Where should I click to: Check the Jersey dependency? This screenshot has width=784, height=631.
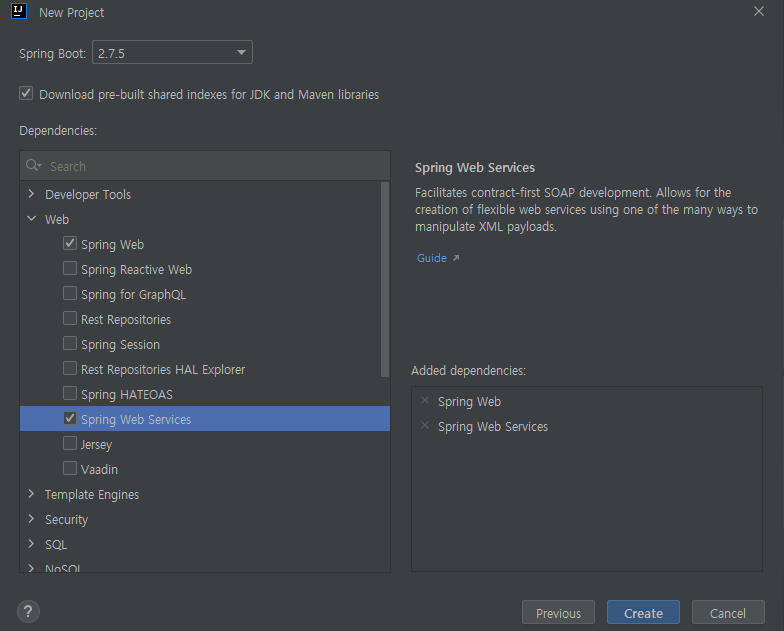(70, 444)
